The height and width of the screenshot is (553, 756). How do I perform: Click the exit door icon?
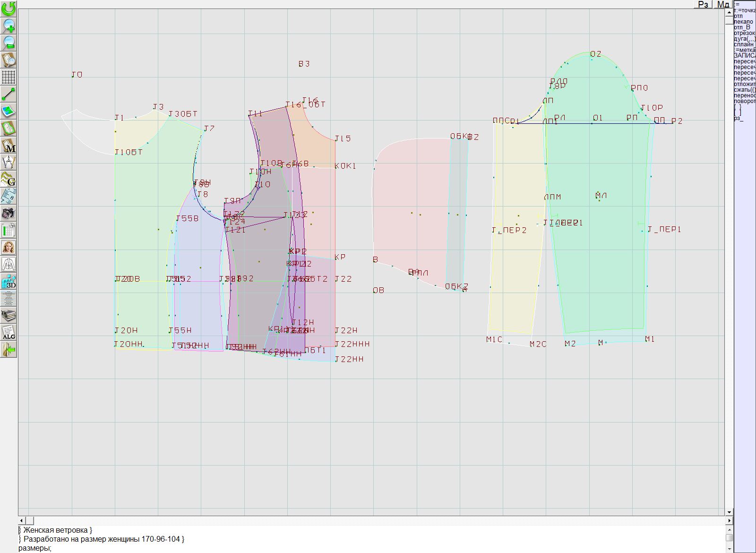pos(9,350)
